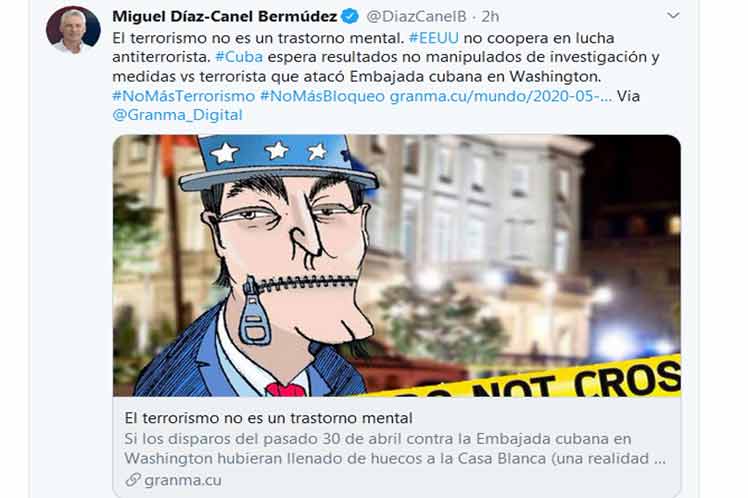The height and width of the screenshot is (498, 748).
Task: Follow the #EEUU hashtag
Action: 434,38
